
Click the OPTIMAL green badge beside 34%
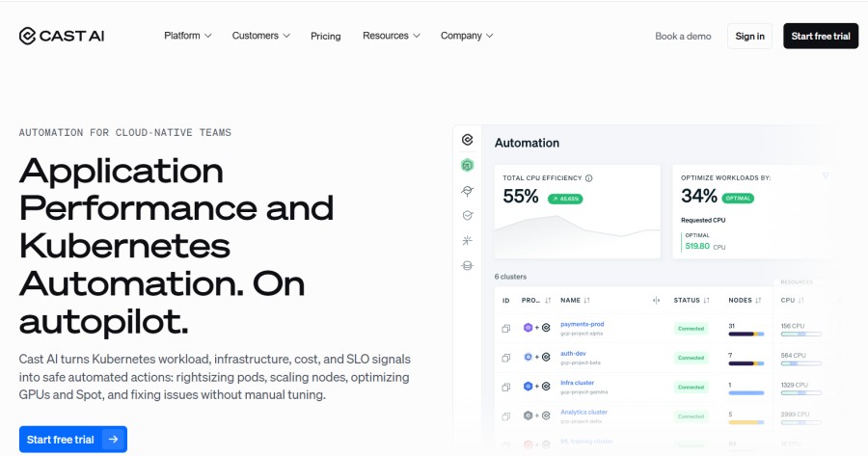click(x=738, y=199)
